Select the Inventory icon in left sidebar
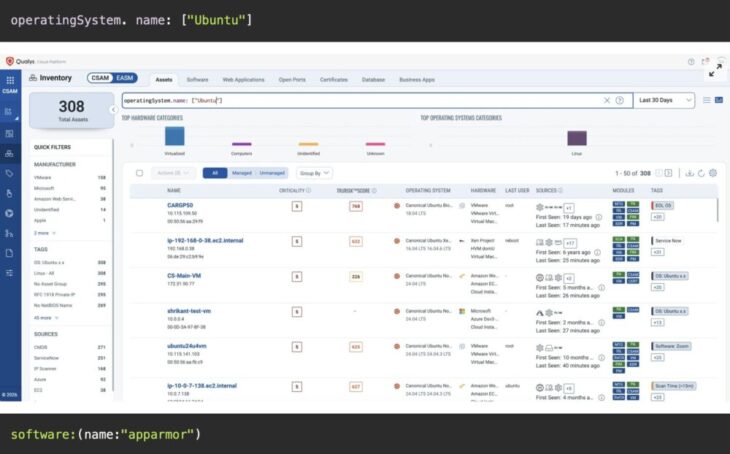 point(9,154)
